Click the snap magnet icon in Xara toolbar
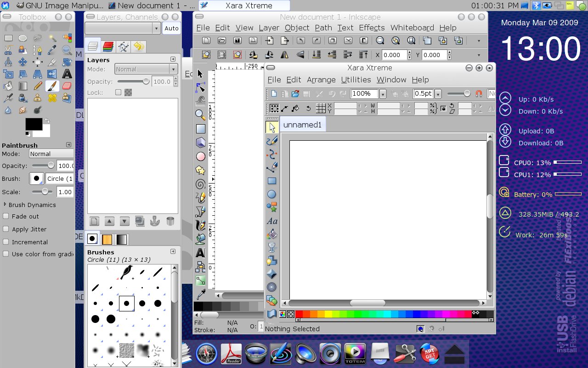The image size is (588, 368). pyautogui.click(x=479, y=93)
